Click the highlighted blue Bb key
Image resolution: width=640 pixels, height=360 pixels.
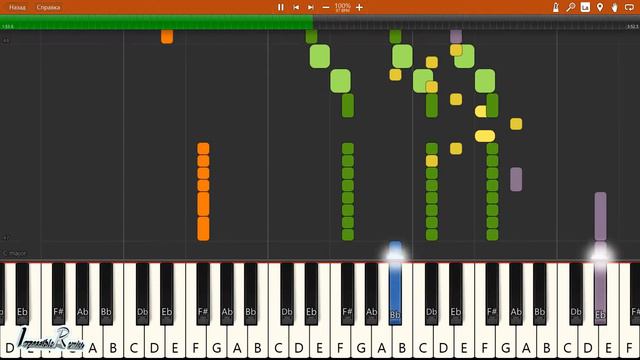point(395,294)
